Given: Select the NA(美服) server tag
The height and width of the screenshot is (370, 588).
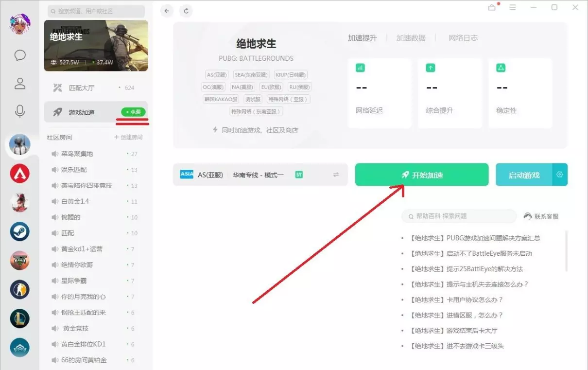Looking at the screenshot, I should pyautogui.click(x=242, y=87).
